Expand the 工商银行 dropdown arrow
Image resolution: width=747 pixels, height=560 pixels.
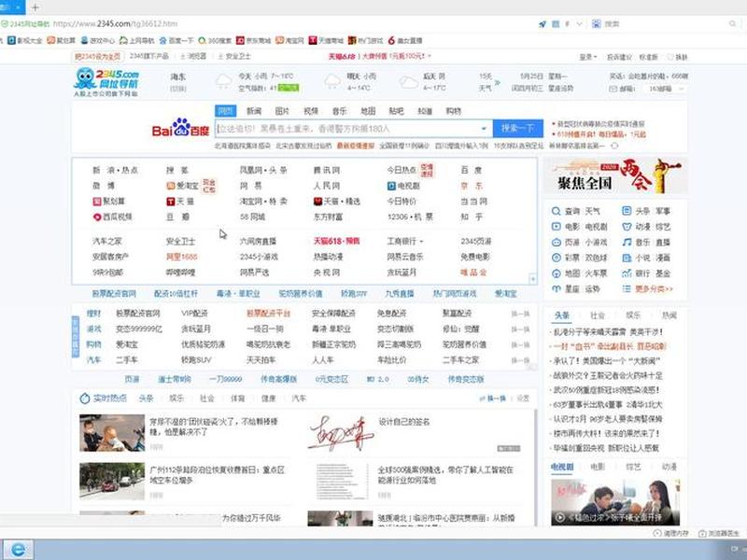pos(421,242)
